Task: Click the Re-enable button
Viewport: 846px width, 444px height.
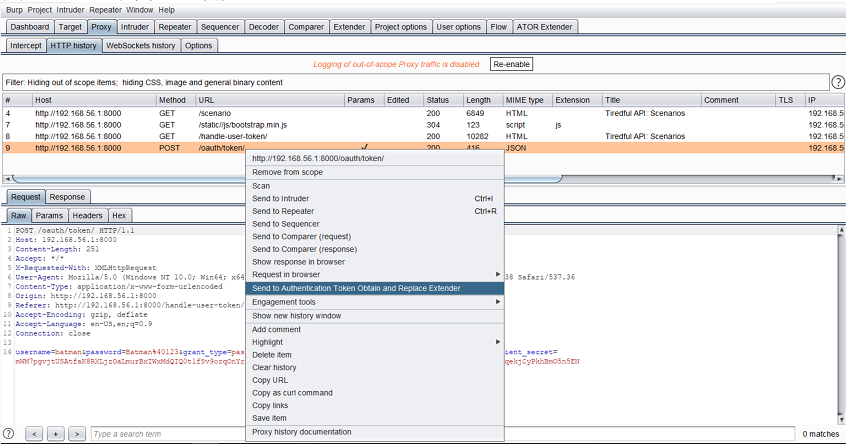Action: pyautogui.click(x=512, y=64)
